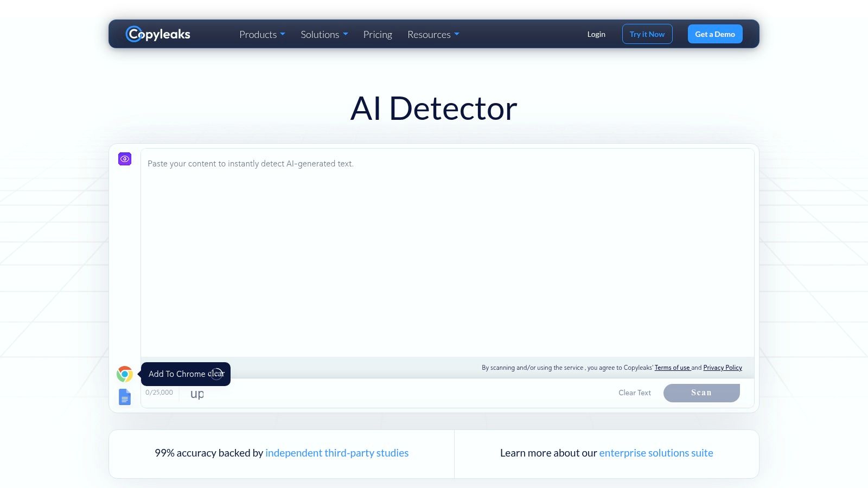
Task: Click the Chrome extension icon
Action: [124, 374]
